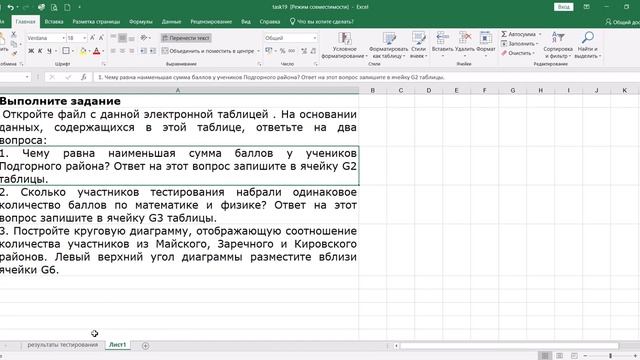This screenshot has height=360, width=640.
Task: Open merge and center dropdown arrow
Action: (258, 51)
